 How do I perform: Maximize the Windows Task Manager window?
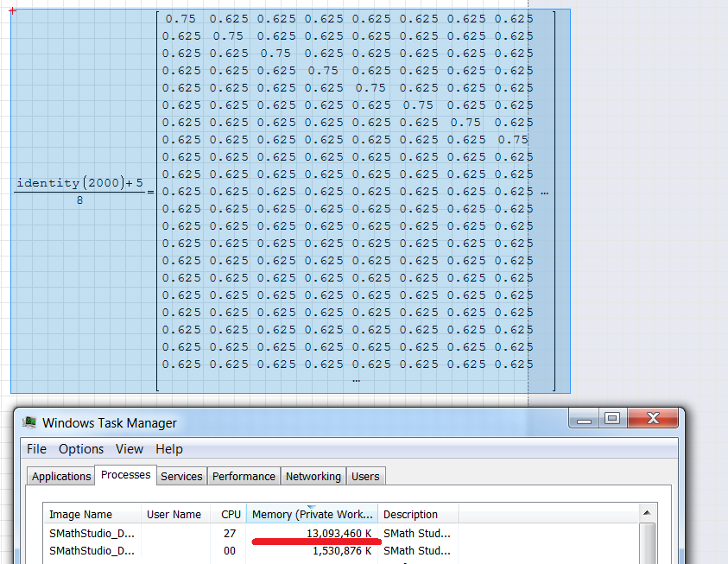tap(612, 419)
